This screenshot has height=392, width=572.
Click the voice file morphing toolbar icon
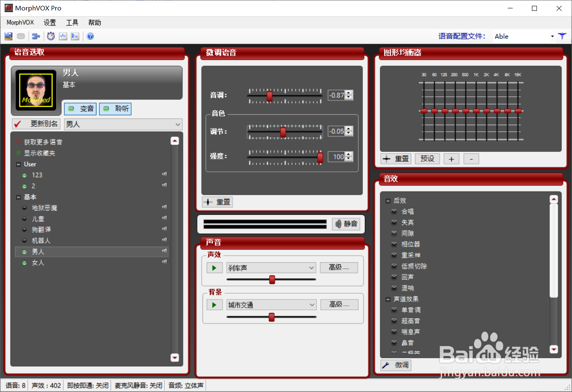(x=75, y=36)
